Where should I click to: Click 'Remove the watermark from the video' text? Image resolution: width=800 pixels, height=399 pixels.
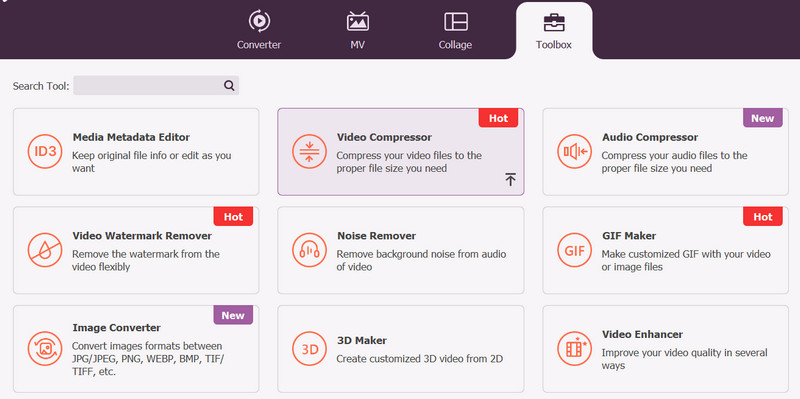click(x=146, y=260)
